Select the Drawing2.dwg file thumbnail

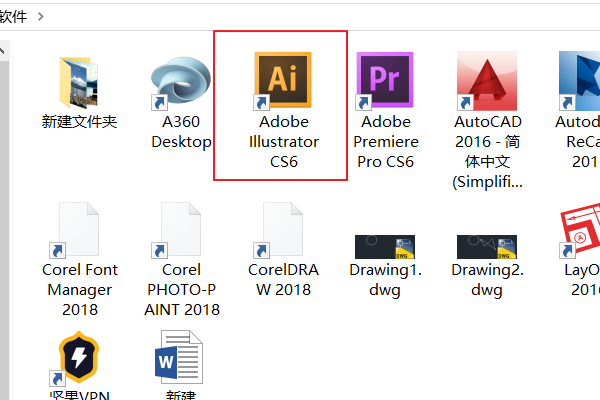point(487,246)
